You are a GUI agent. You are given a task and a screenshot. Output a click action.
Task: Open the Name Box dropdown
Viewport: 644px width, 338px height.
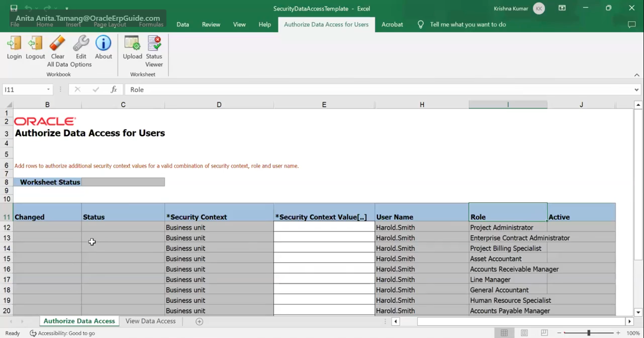[x=48, y=89]
